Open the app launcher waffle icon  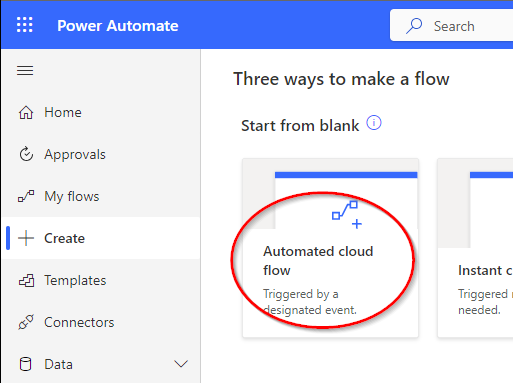(x=25, y=25)
